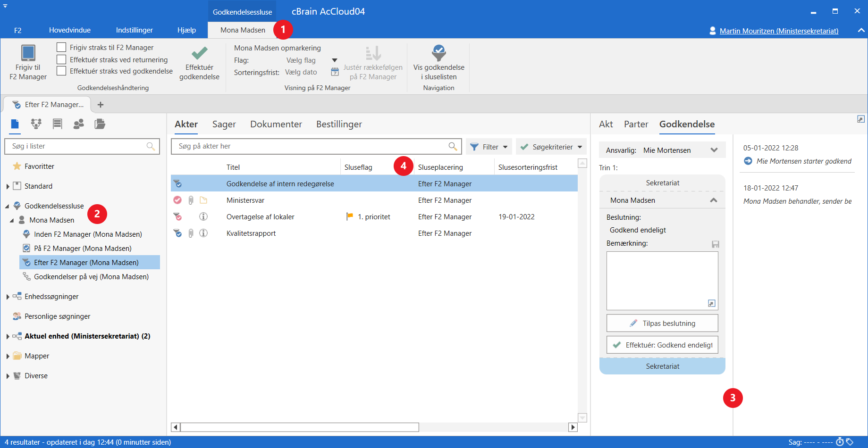Screen dimensions: 868x448
Task: Enable Effektuér straks ved godkendelse
Action: point(61,71)
